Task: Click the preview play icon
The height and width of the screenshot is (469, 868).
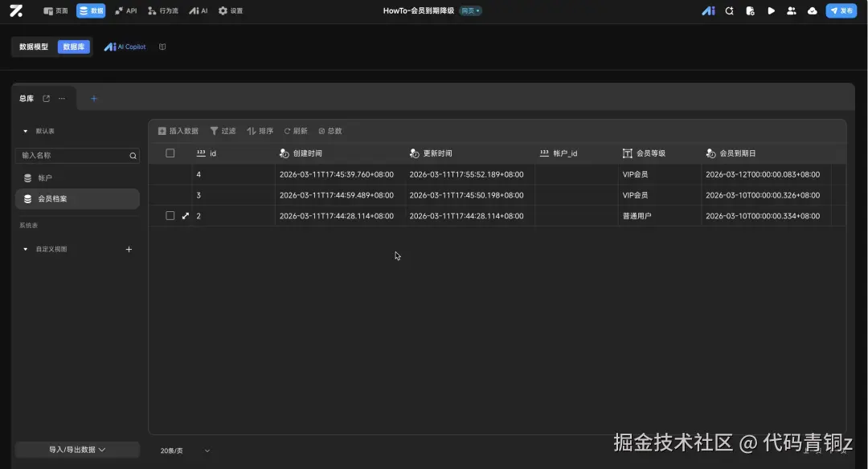Action: click(771, 10)
